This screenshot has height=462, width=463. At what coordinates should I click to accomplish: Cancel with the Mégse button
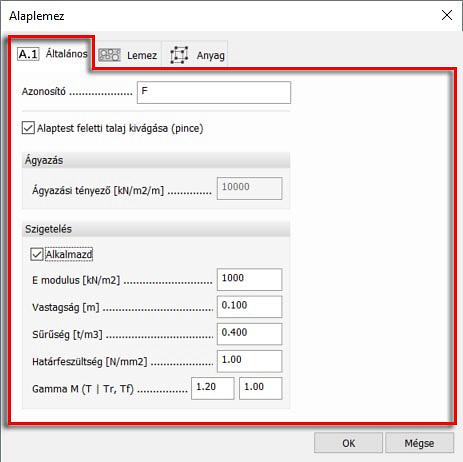tap(419, 443)
